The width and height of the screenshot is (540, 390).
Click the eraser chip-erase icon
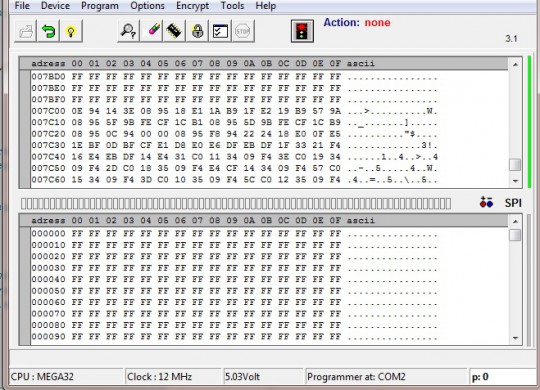point(151,31)
